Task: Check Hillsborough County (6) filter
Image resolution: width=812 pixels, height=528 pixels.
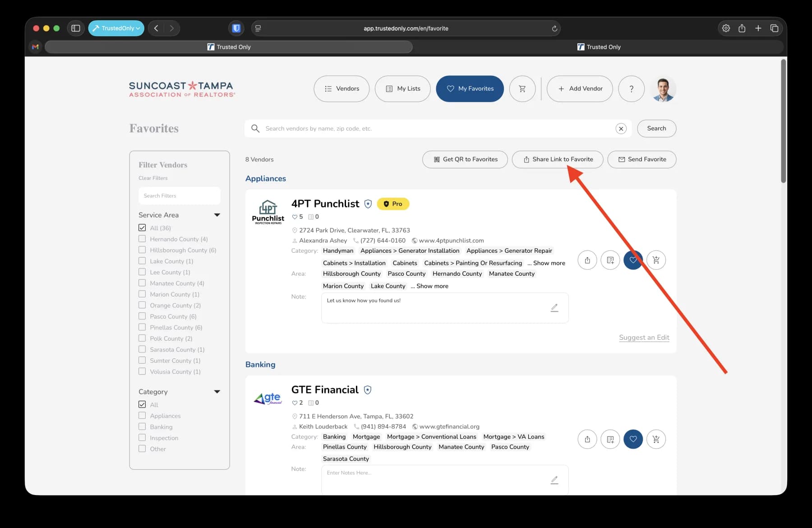Action: coord(142,250)
